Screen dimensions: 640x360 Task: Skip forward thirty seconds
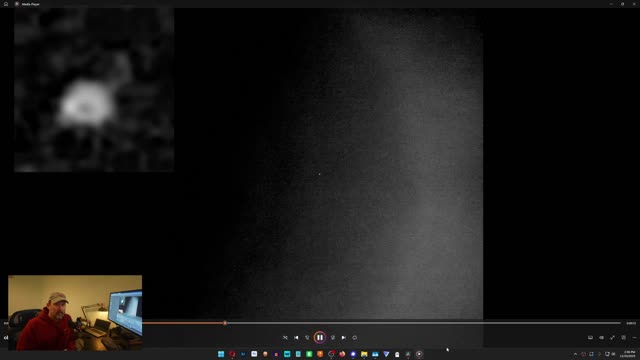point(333,338)
